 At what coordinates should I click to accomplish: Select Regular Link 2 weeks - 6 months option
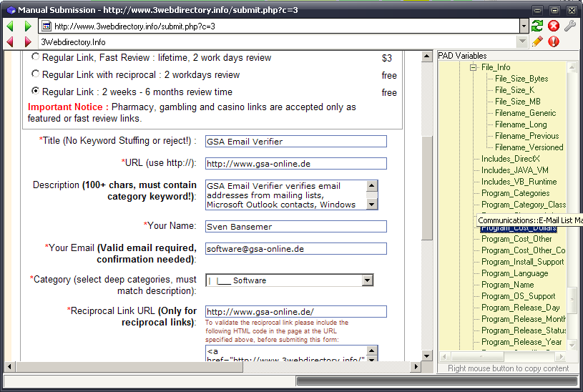point(35,92)
